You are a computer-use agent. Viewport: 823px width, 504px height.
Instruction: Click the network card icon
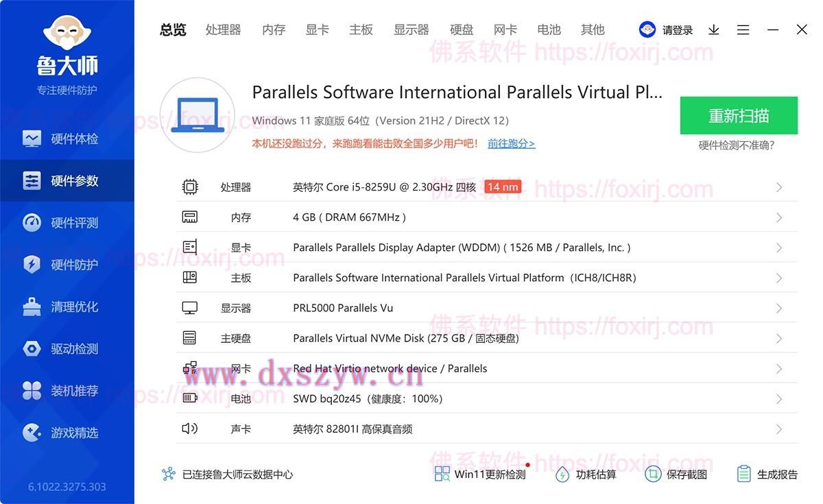pos(190,368)
